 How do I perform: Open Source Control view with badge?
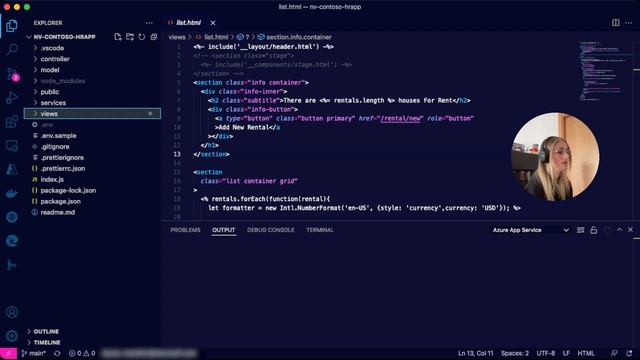(12, 74)
